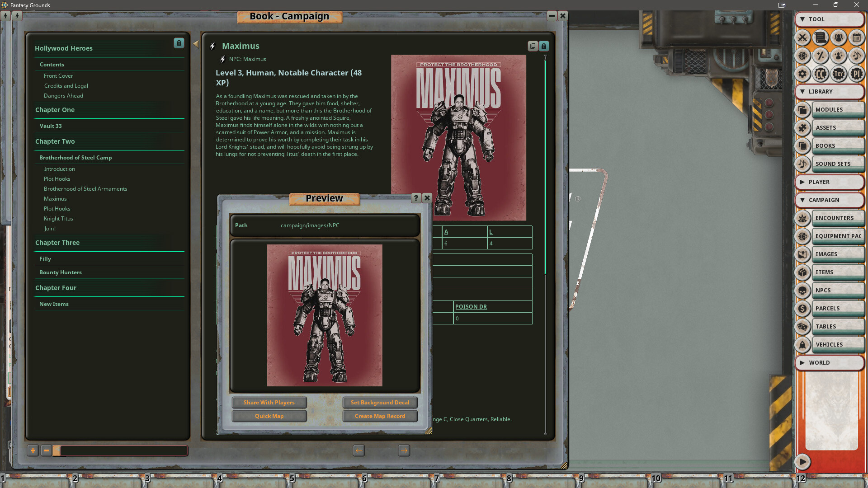Select the d20 dice tower tool

pos(802,56)
